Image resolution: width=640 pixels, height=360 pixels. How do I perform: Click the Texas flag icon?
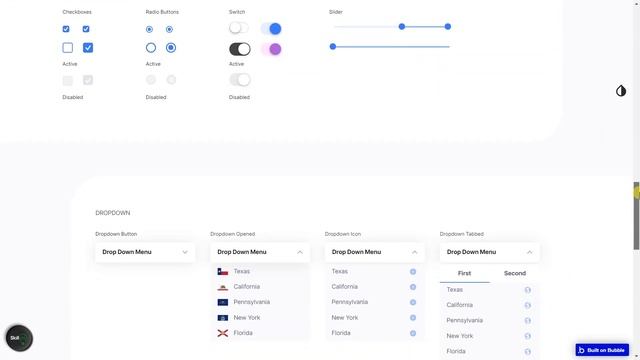pos(222,271)
